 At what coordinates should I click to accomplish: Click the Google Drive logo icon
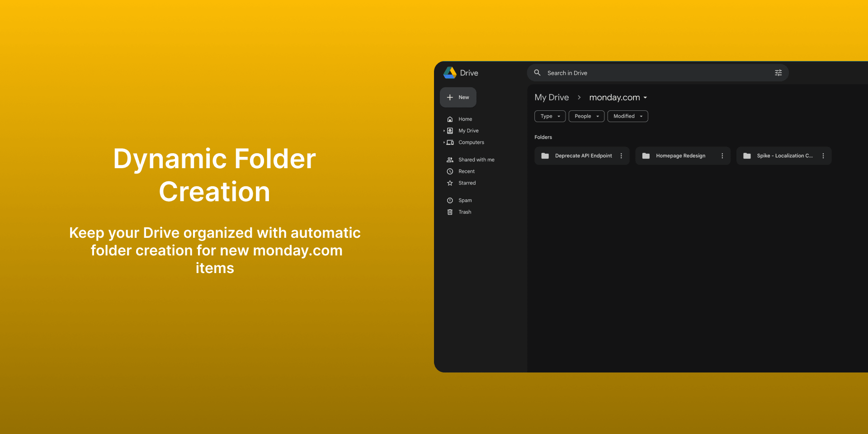[450, 73]
